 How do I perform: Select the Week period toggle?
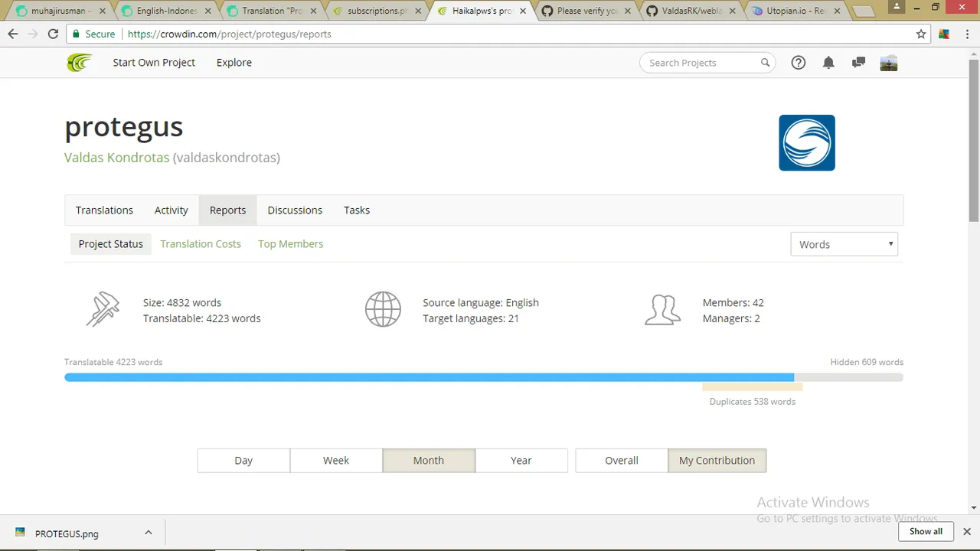(x=336, y=460)
